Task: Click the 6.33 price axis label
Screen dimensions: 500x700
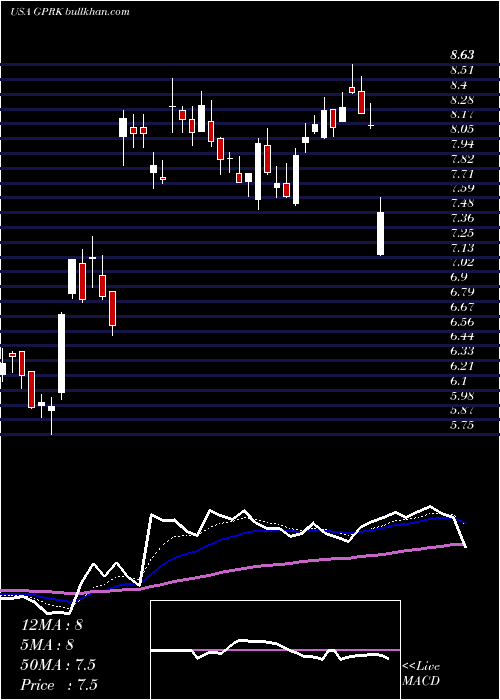Action: 462,351
